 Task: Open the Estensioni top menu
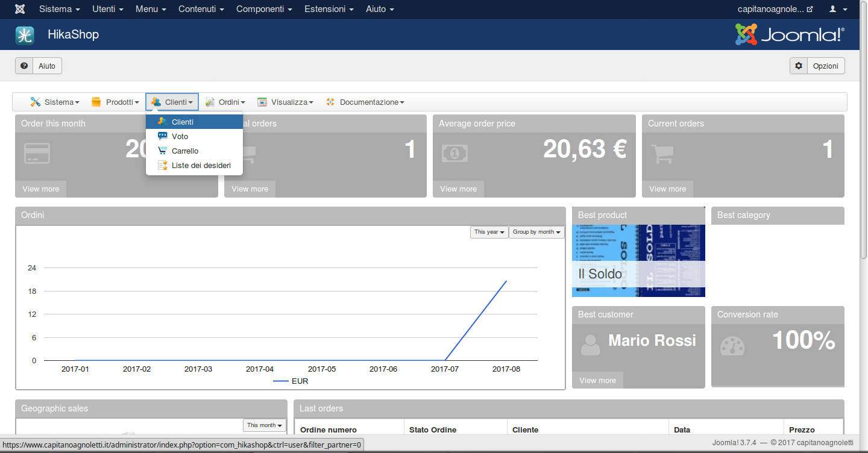tap(329, 9)
